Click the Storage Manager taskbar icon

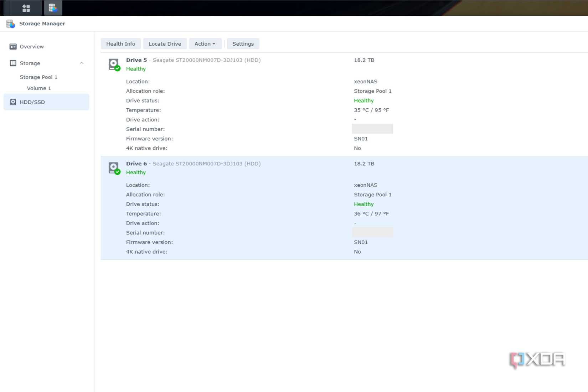pos(53,8)
